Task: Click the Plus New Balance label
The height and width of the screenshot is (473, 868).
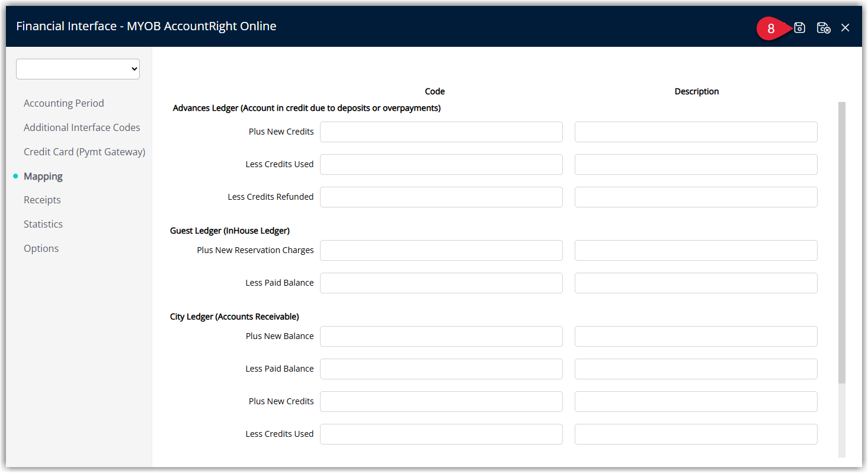Action: click(x=280, y=336)
